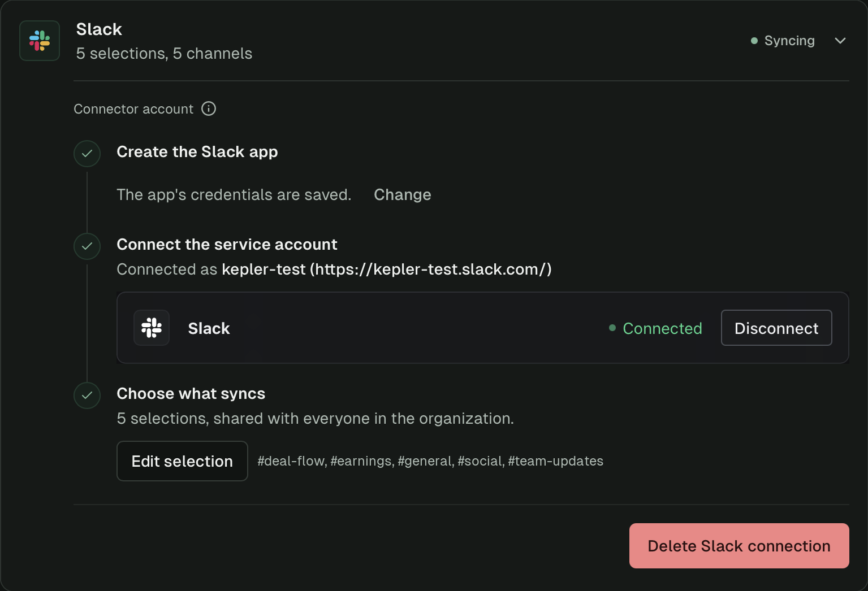This screenshot has height=591, width=868.
Task: Click the green Connected status label
Action: coord(655,328)
